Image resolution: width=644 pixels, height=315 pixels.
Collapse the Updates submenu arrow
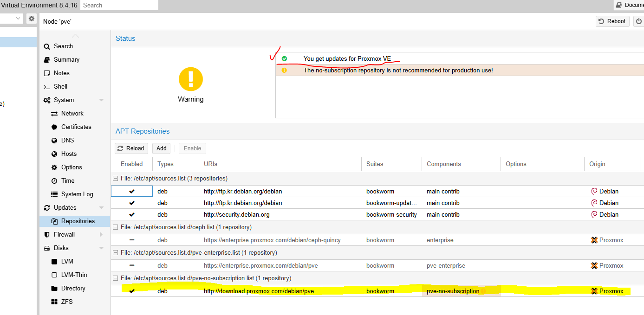(x=101, y=207)
